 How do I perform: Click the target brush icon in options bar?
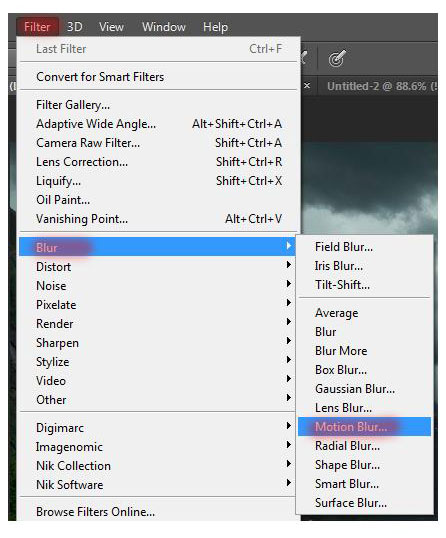point(337,58)
